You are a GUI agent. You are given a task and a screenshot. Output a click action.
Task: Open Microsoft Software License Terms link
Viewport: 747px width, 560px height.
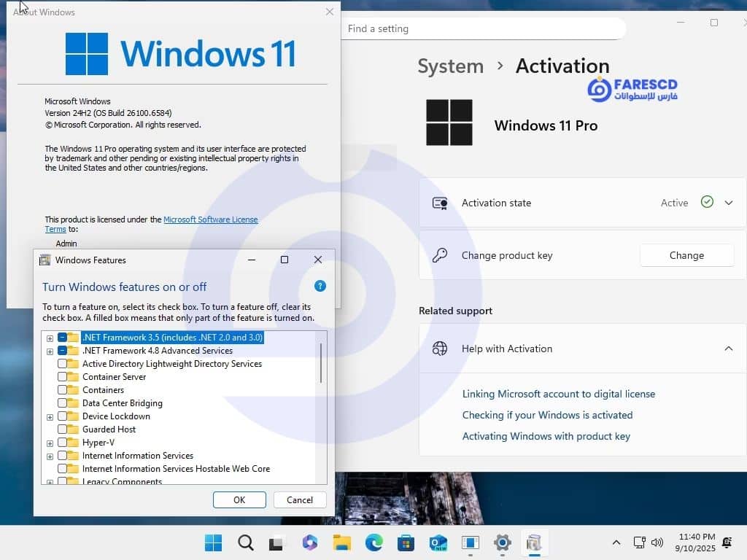coord(211,219)
